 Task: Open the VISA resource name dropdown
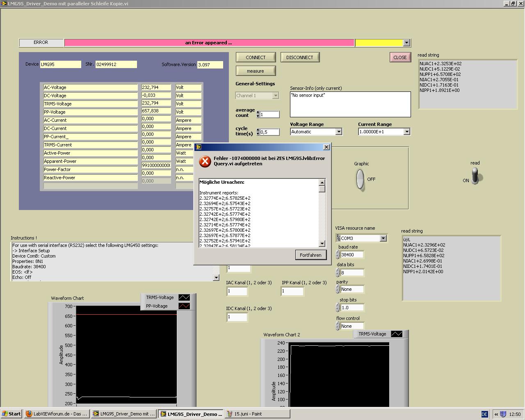383,238
